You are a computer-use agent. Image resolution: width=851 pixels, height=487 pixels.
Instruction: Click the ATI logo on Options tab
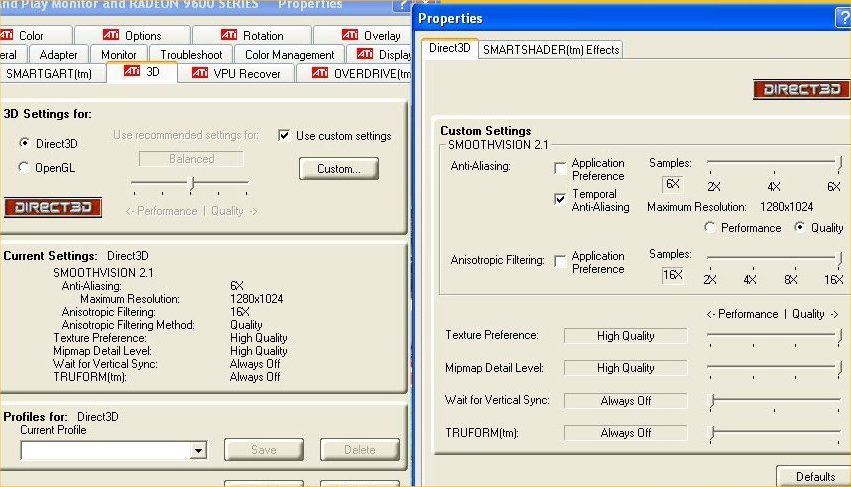pos(111,35)
